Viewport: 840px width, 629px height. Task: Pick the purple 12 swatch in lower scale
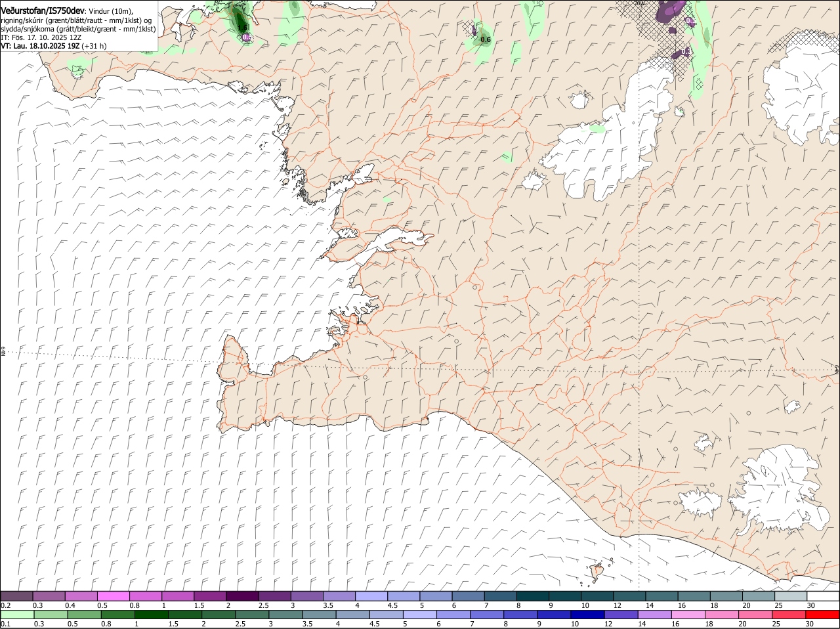pyautogui.click(x=621, y=615)
